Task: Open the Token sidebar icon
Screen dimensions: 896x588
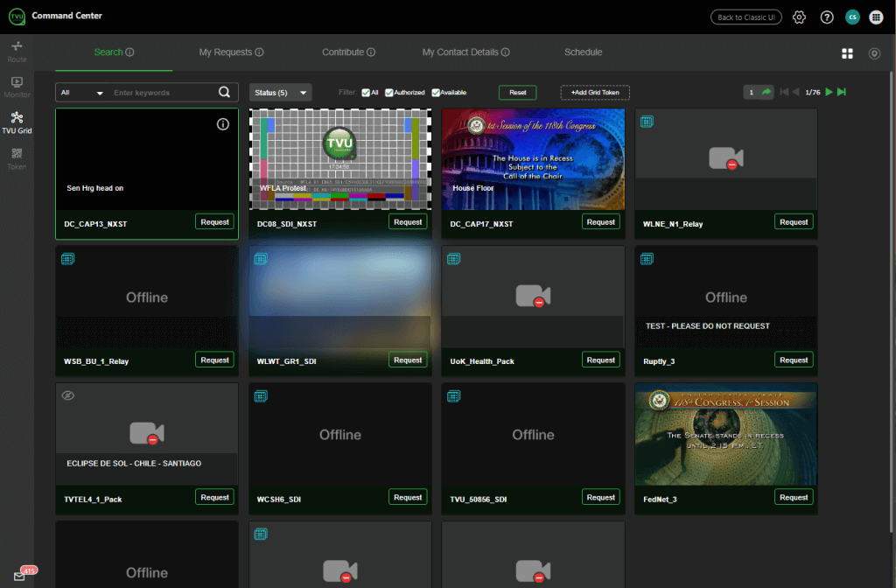Action: coord(17,159)
